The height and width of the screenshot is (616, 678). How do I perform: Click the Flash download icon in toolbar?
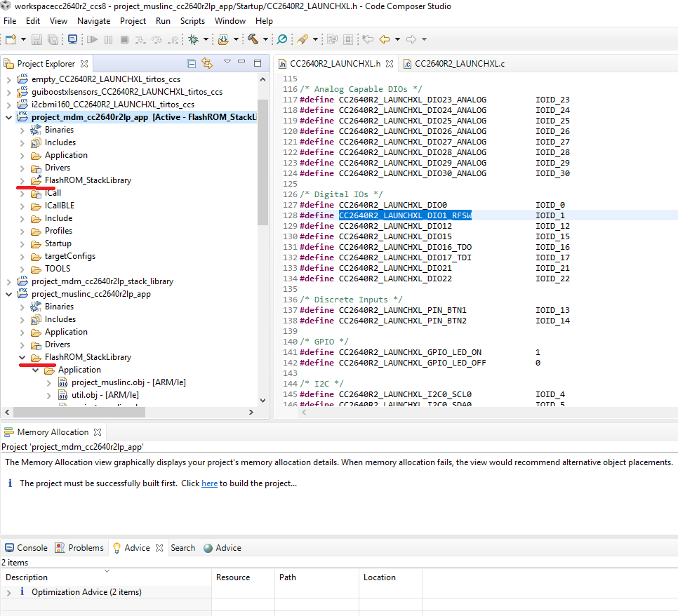(x=224, y=39)
